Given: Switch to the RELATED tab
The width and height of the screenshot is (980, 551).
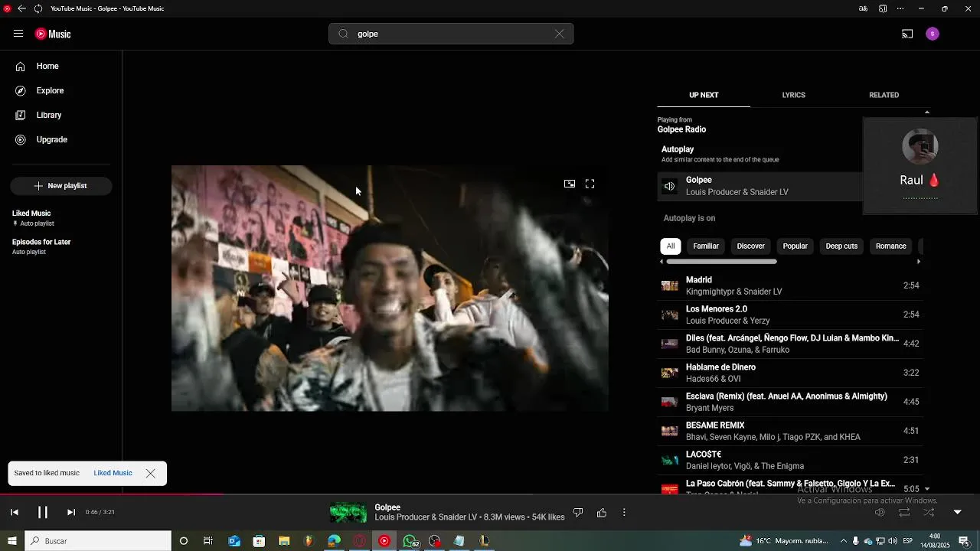Looking at the screenshot, I should [x=884, y=95].
